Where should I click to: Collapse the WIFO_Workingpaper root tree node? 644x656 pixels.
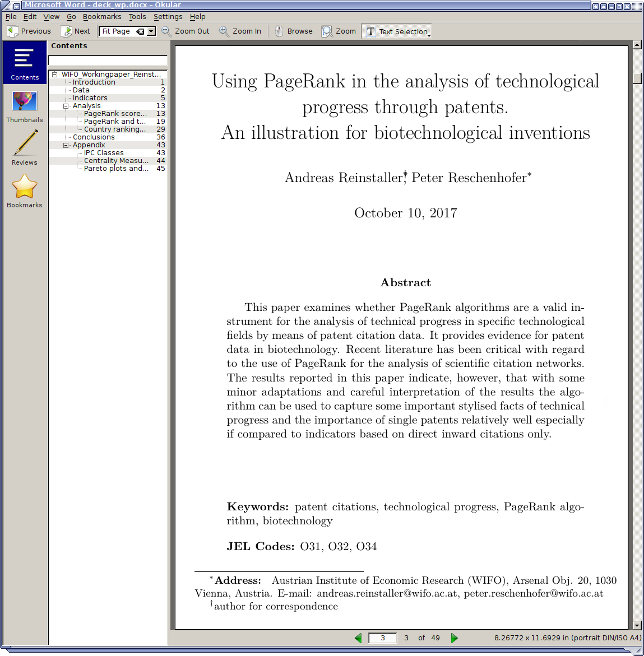point(55,75)
